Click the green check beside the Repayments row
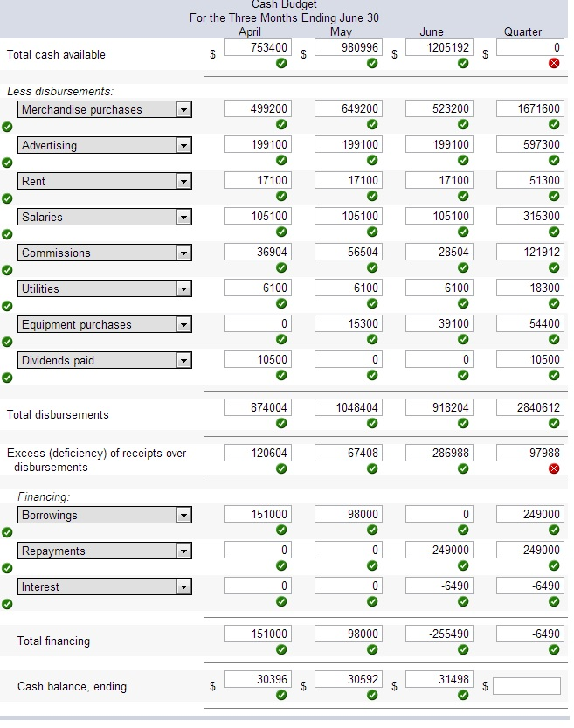Viewport: 574px width, 728px height. (x=7, y=568)
